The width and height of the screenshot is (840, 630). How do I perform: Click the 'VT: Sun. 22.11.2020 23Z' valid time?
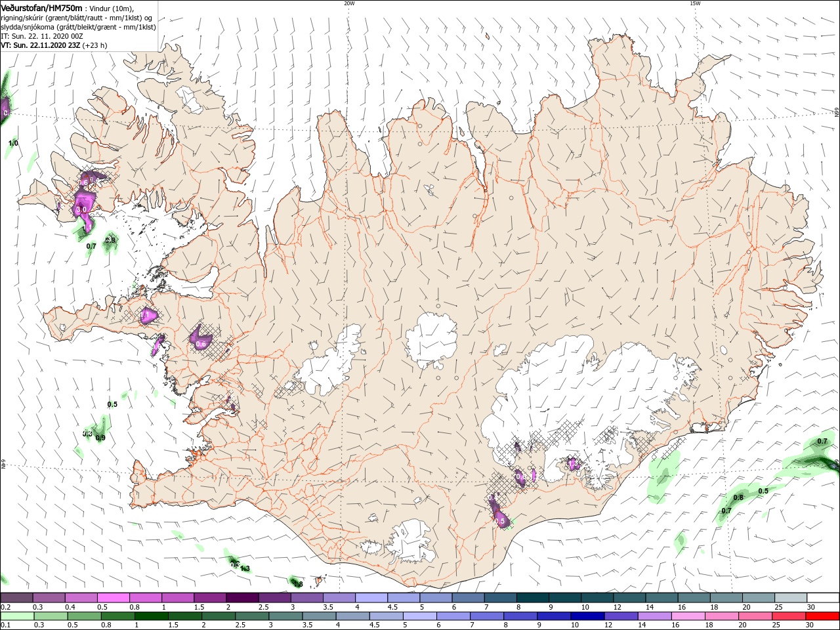pos(40,45)
